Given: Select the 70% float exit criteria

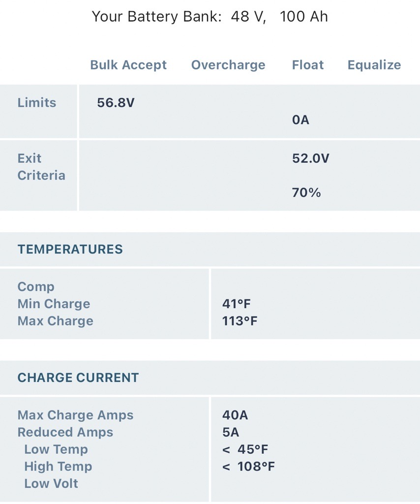Looking at the screenshot, I should coord(306,192).
